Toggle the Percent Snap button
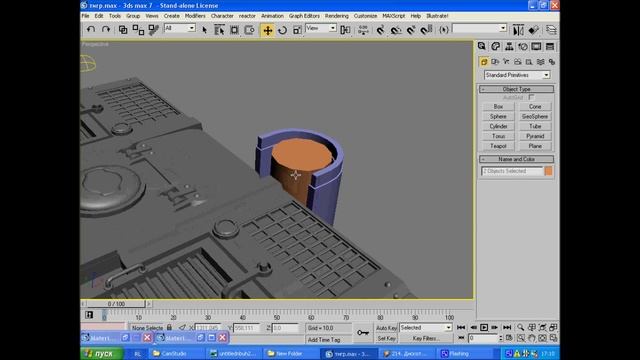The height and width of the screenshot is (360, 640). pos(411,30)
